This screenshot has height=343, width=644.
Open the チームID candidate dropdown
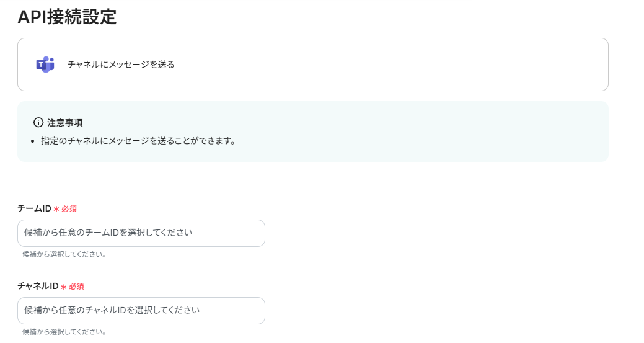tap(141, 233)
